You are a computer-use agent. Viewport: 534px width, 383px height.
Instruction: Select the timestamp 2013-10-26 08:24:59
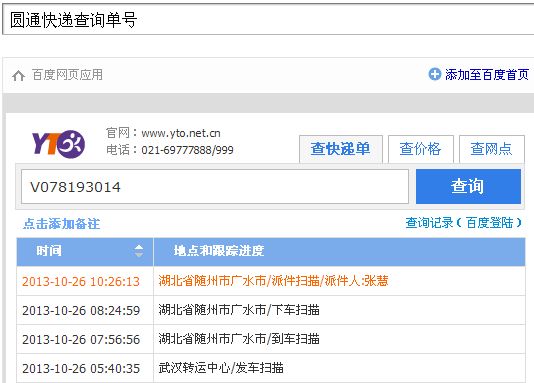pos(81,310)
